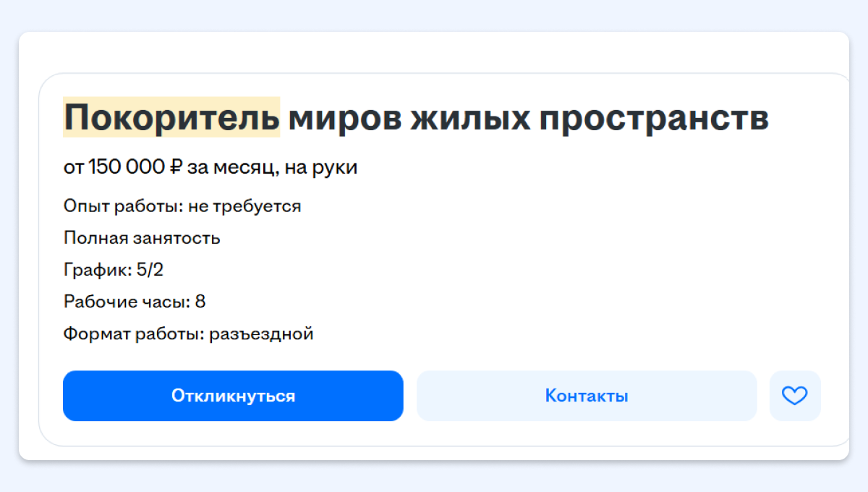Viewport: 868px width, 492px height.
Task: Click the разъездной work format value
Action: coord(261,334)
